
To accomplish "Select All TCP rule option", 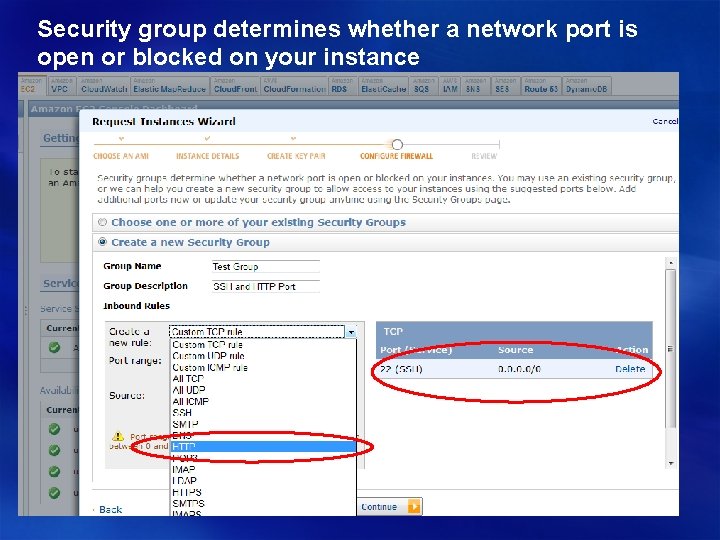I will click(x=264, y=379).
